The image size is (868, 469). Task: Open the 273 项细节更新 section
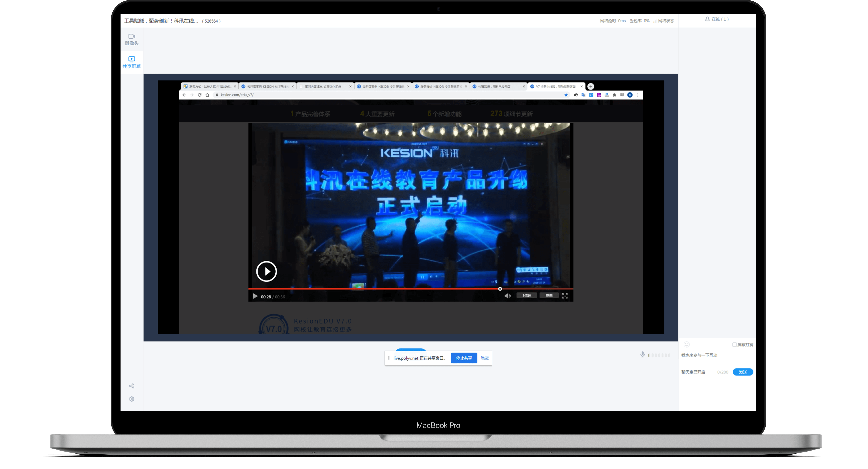[x=511, y=114]
